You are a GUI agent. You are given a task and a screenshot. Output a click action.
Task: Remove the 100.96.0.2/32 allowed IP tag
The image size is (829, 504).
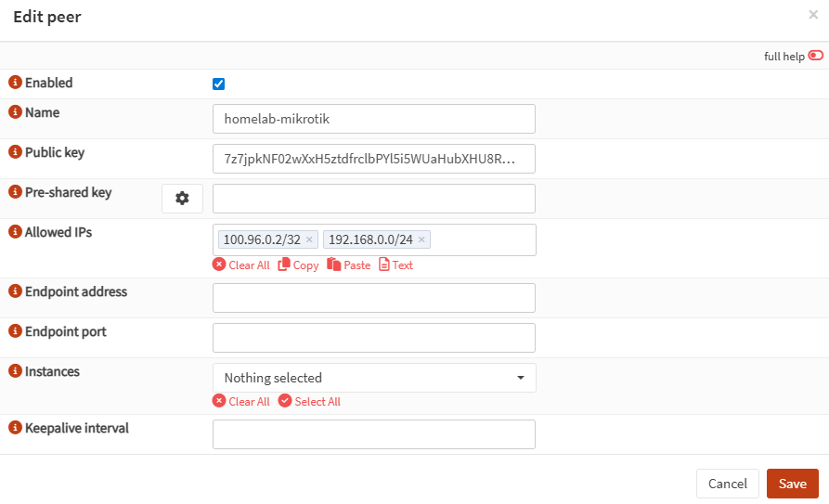(x=309, y=239)
